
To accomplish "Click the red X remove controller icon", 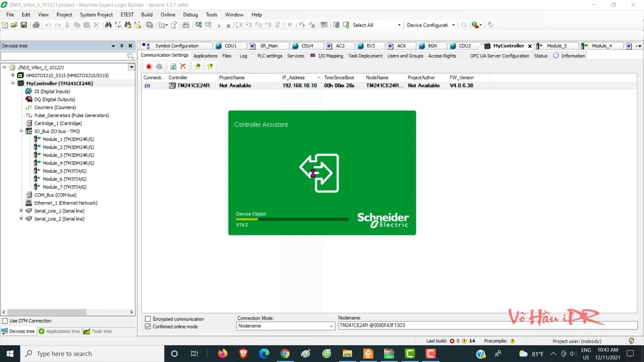I will [183, 66].
